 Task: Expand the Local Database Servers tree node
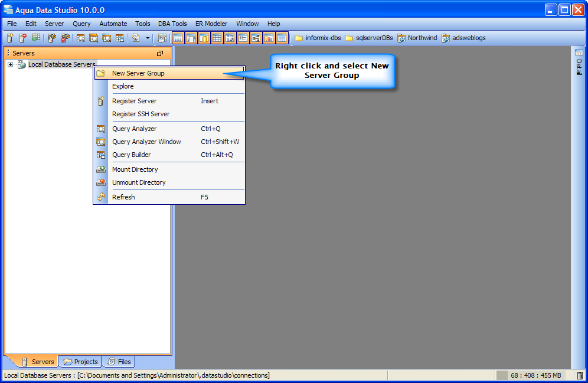(x=10, y=64)
